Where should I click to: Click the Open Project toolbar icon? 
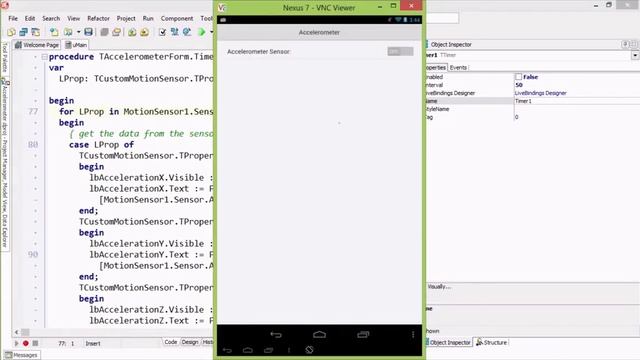pyautogui.click(x=54, y=32)
